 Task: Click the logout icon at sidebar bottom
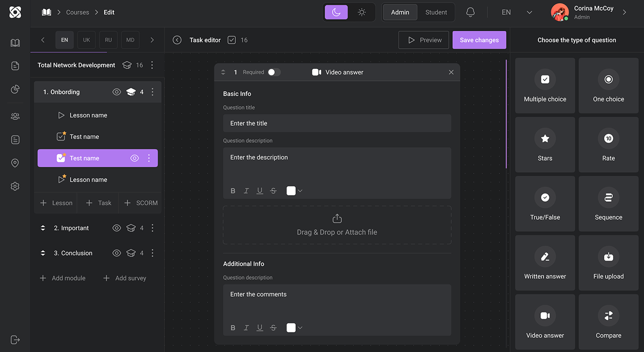point(15,340)
